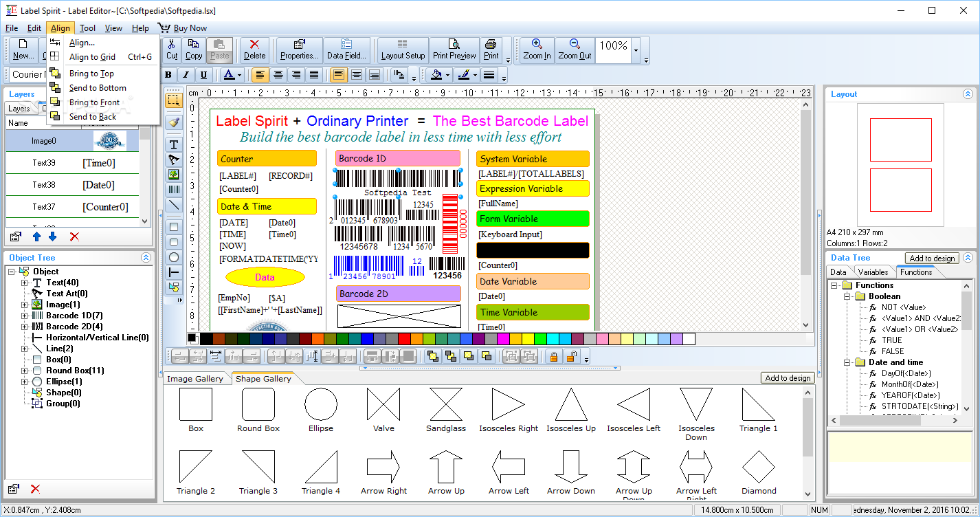Select the Sandglass shape thumbnail
This screenshot has height=517, width=980.
(x=446, y=410)
